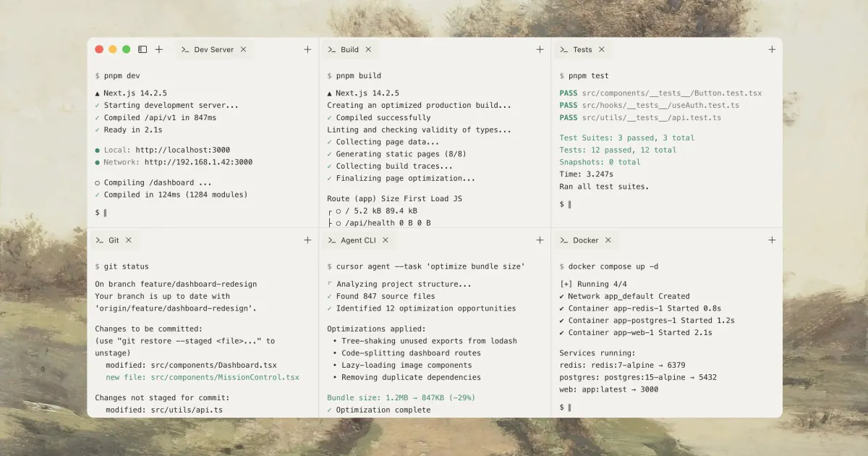Add new tab in Build pane
The width and height of the screenshot is (868, 456).
pyautogui.click(x=540, y=50)
